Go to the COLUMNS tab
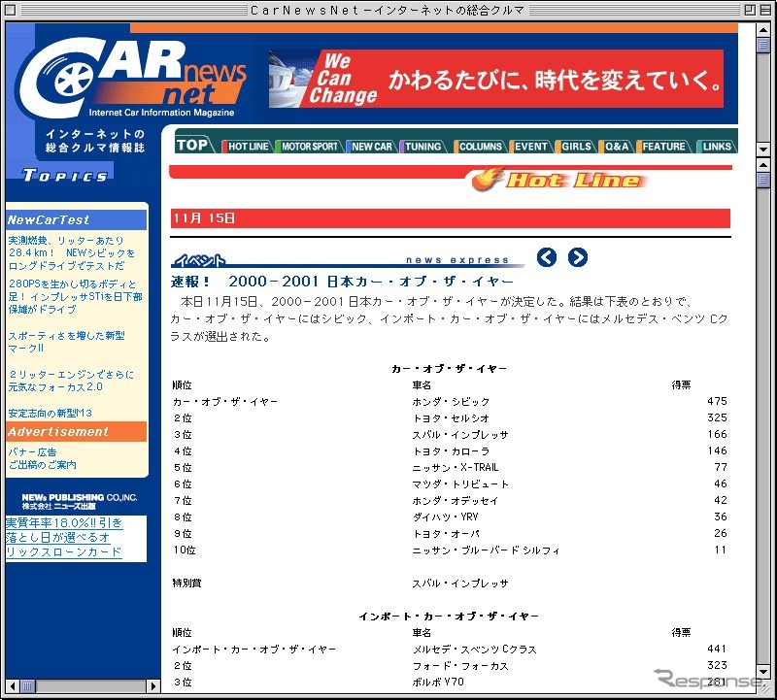Screen dimensions: 777x700 tap(480, 147)
